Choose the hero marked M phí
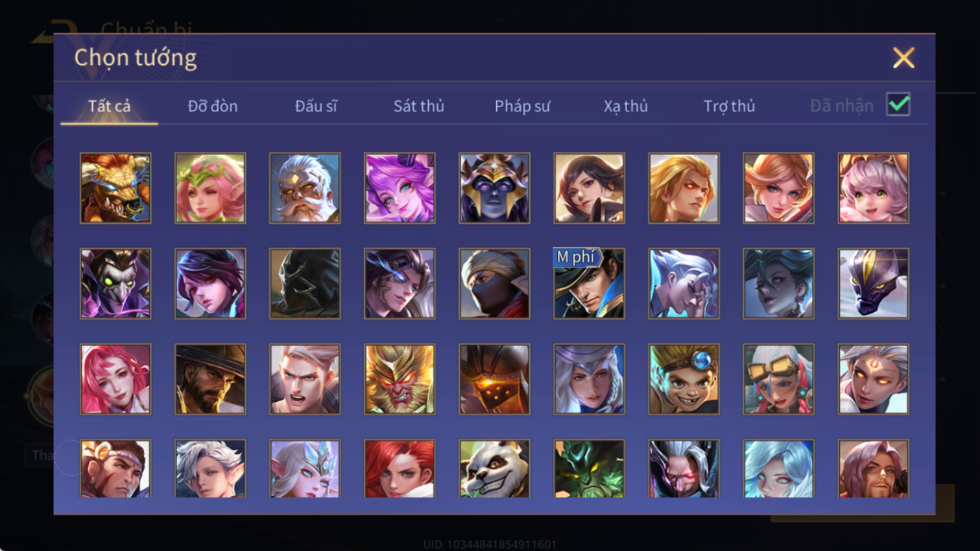This screenshot has height=551, width=980. pyautogui.click(x=589, y=284)
